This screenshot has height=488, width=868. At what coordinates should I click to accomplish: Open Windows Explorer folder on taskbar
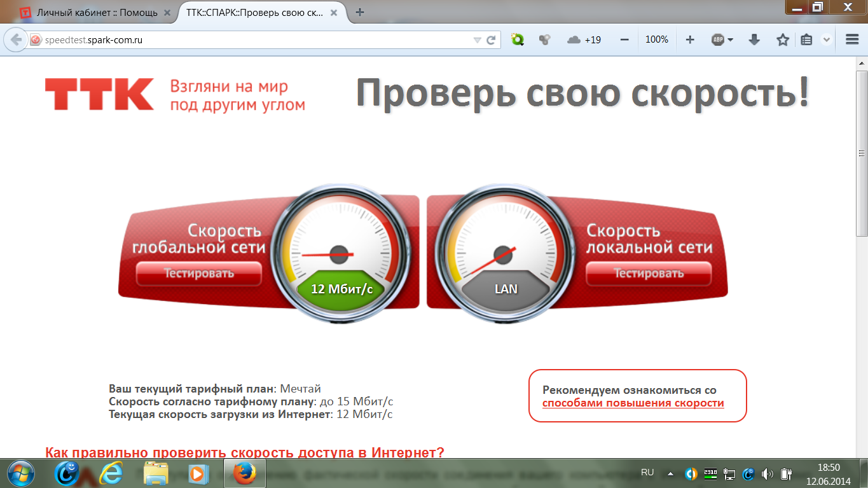click(x=156, y=473)
